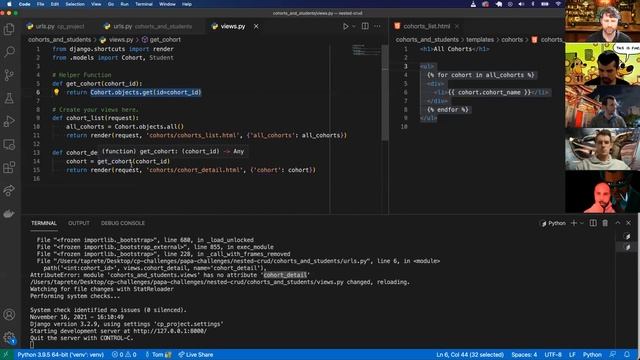Change the indentation setting Spaces: 4
Viewport: 640px width, 360px height.
point(524,355)
